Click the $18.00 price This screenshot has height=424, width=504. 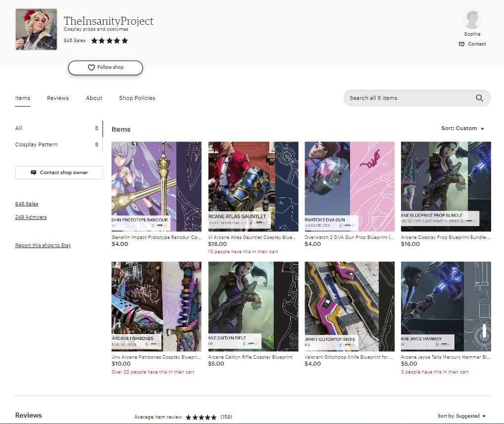coord(218,244)
